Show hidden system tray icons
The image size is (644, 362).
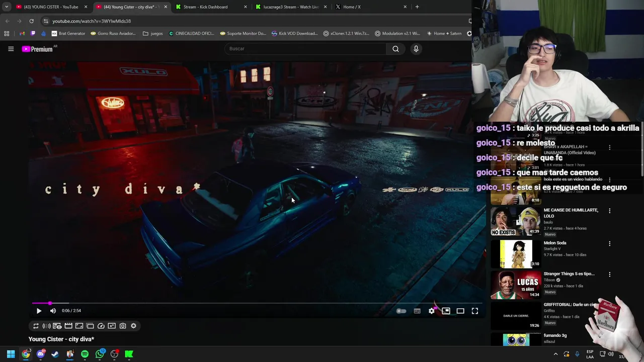pos(555,354)
